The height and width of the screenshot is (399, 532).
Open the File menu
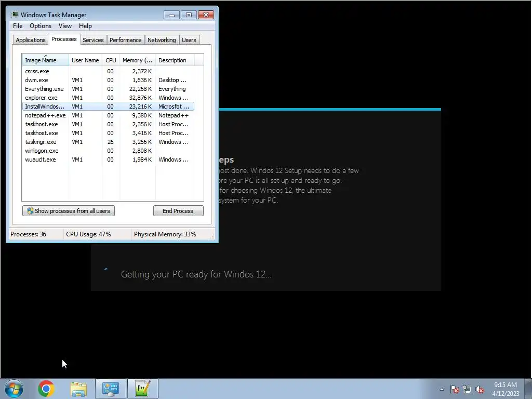[x=18, y=26]
